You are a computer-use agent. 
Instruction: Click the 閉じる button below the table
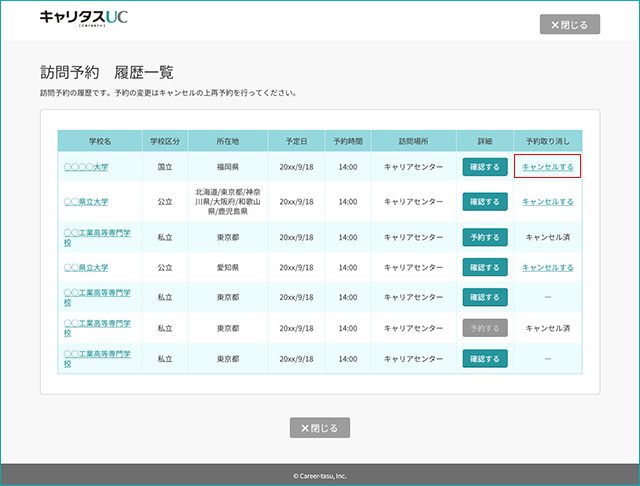pos(320,428)
